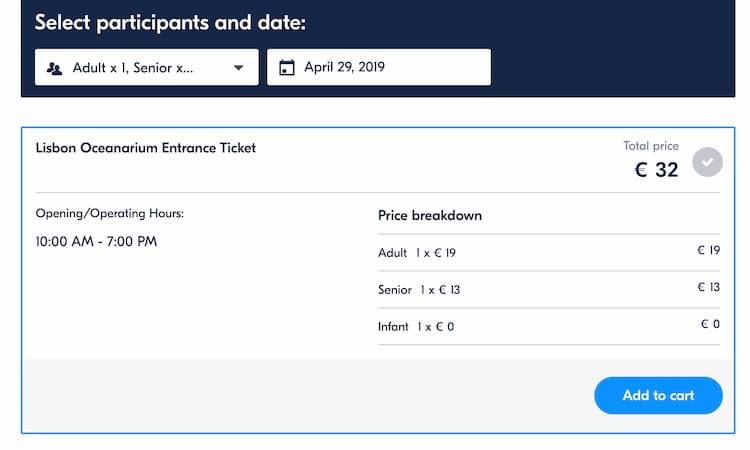The height and width of the screenshot is (450, 750).
Task: Select the Infant 1 x € 0 row
Action: click(x=549, y=326)
